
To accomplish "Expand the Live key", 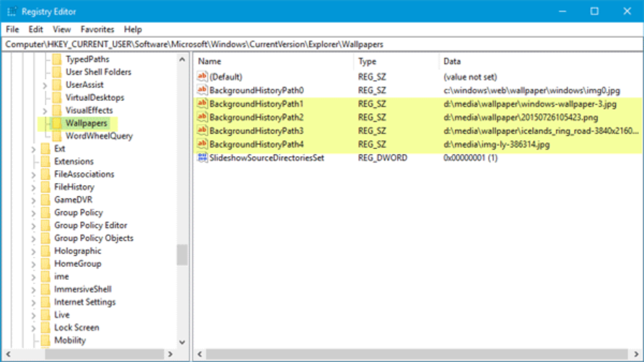I will [33, 315].
